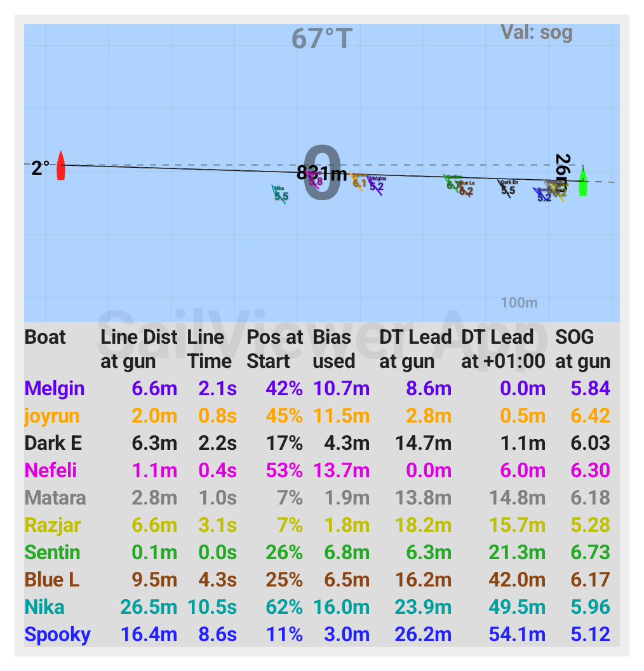Sort by 'Line Dist at gun' column header
This screenshot has height=671, width=644.
[138, 349]
